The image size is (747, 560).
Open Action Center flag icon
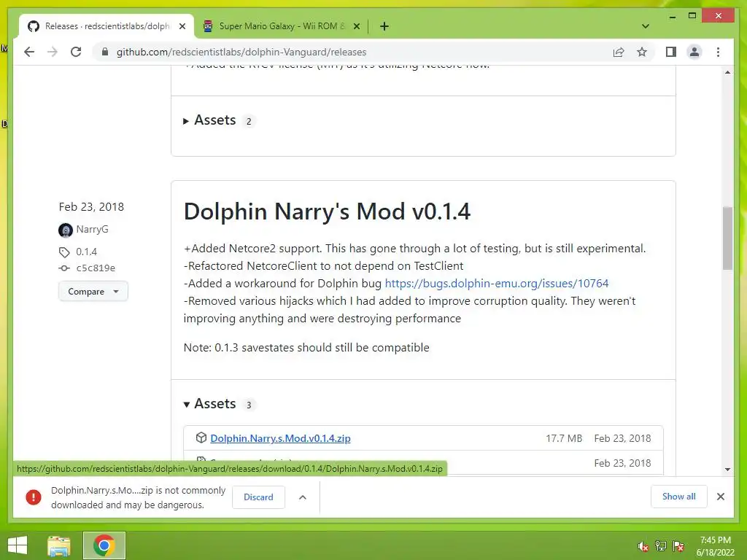(678, 546)
